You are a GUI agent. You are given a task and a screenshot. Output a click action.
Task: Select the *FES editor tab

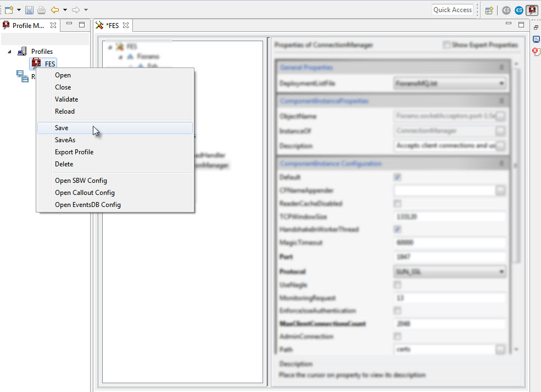click(112, 25)
